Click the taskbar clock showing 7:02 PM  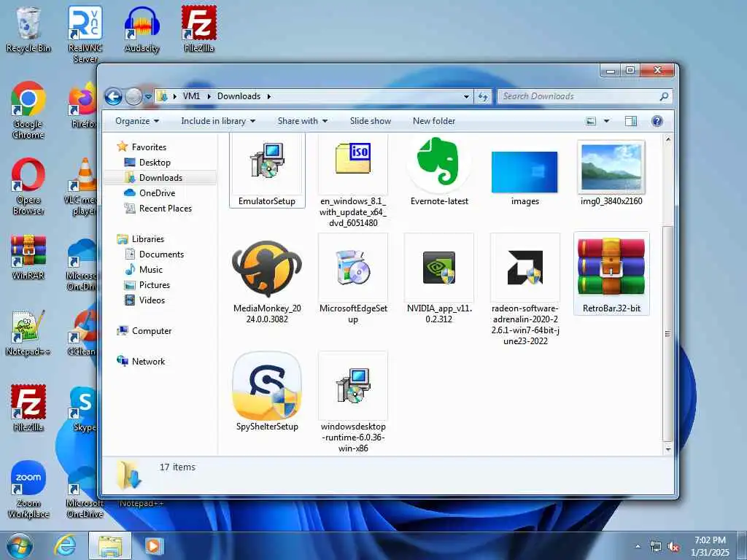710,546
